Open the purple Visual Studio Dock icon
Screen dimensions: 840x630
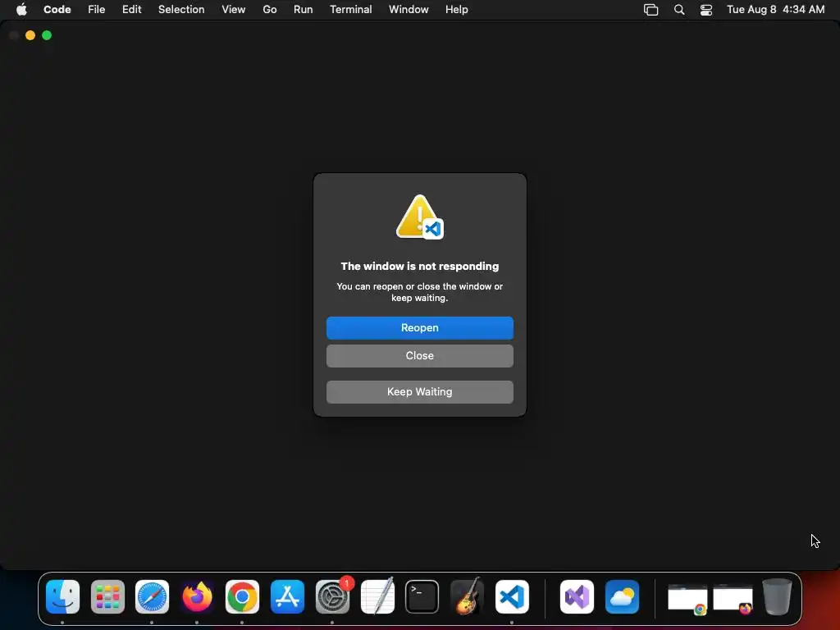coord(577,597)
